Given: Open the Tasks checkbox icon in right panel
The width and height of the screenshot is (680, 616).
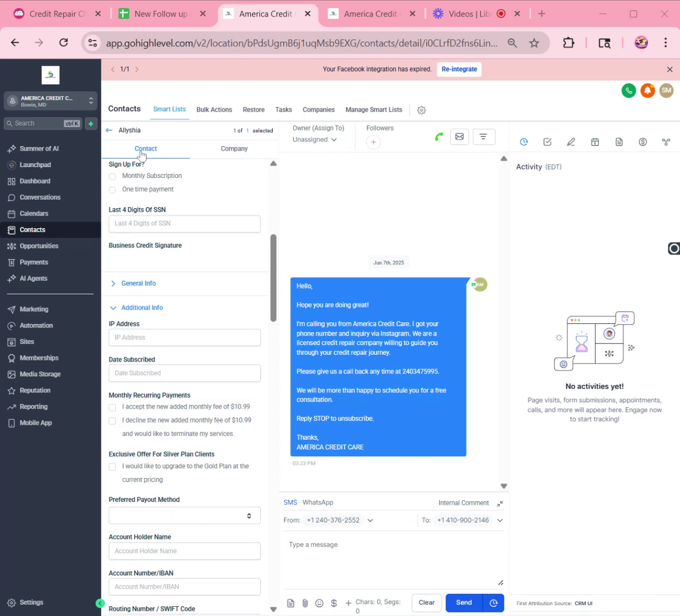Looking at the screenshot, I should (547, 142).
